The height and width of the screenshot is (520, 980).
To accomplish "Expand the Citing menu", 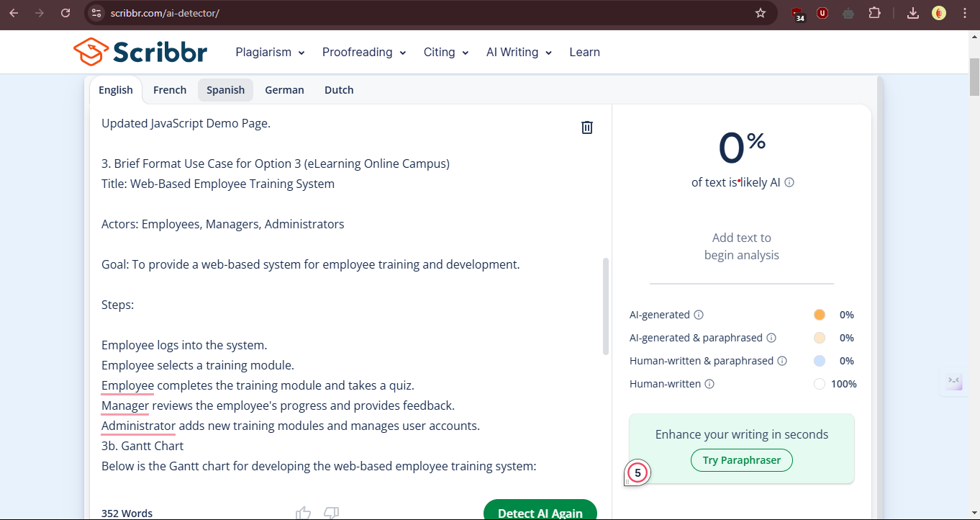I will (x=446, y=52).
